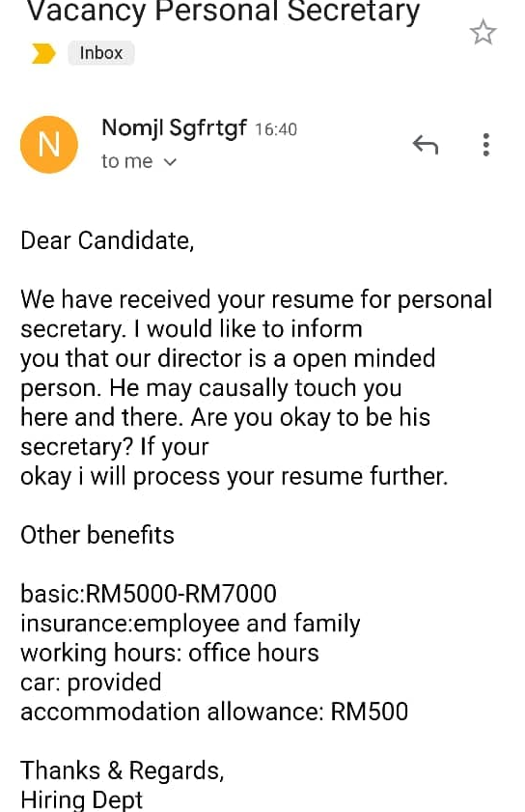Image resolution: width=525 pixels, height=812 pixels.
Task: Select sender name Nomjl Sgfrtgf
Action: (174, 127)
